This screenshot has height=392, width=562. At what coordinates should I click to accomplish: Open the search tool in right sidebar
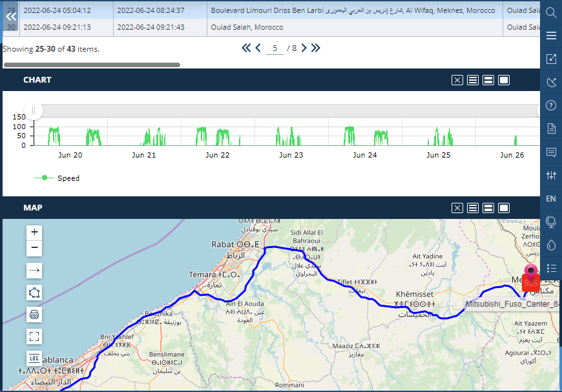(x=551, y=12)
